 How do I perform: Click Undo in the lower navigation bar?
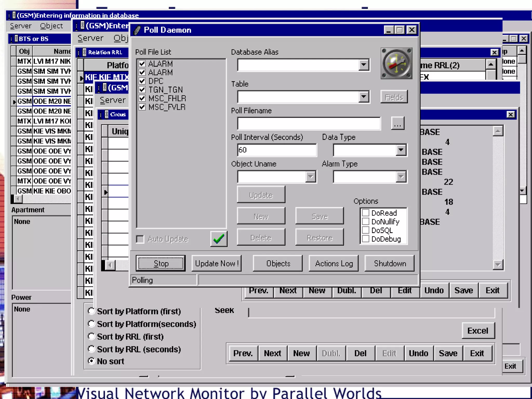click(x=418, y=353)
